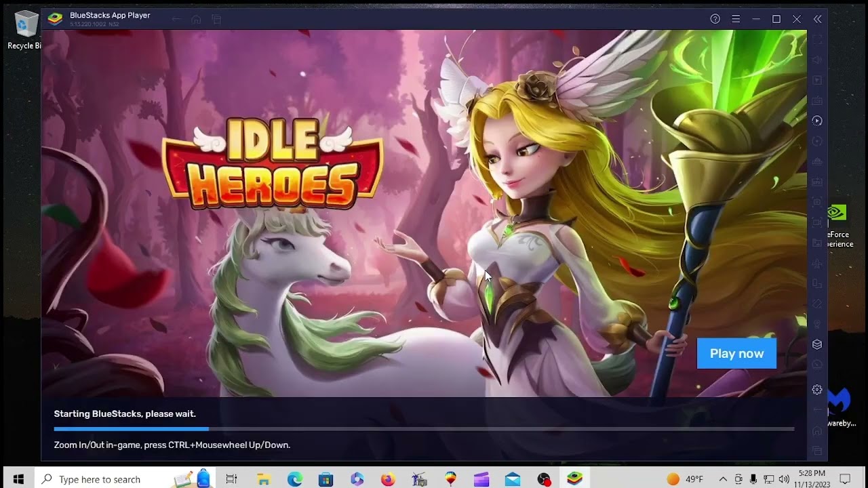Open File Explorer from the taskbar

pos(263,479)
